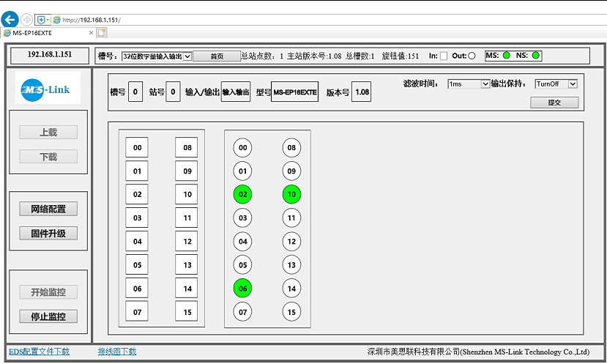This screenshot has height=364, width=607.
Task: Click the browser back arrow button
Action: coord(10,19)
